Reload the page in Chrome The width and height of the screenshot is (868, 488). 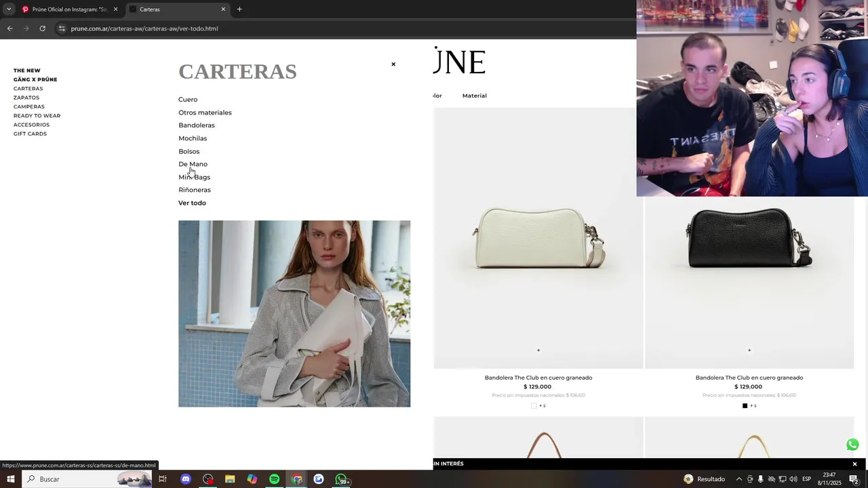tap(42, 28)
